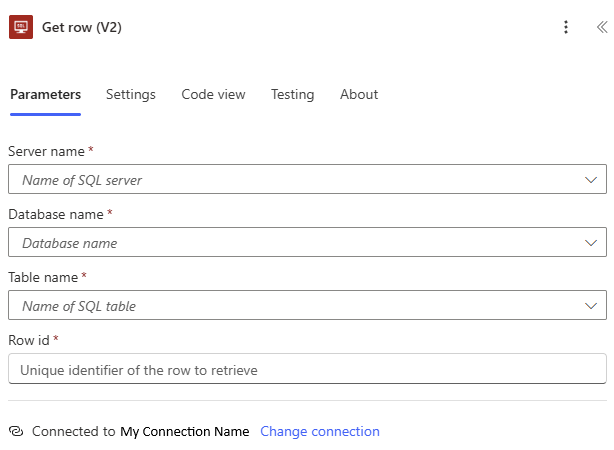
Task: Click the Get row (V2) title
Action: [x=82, y=27]
